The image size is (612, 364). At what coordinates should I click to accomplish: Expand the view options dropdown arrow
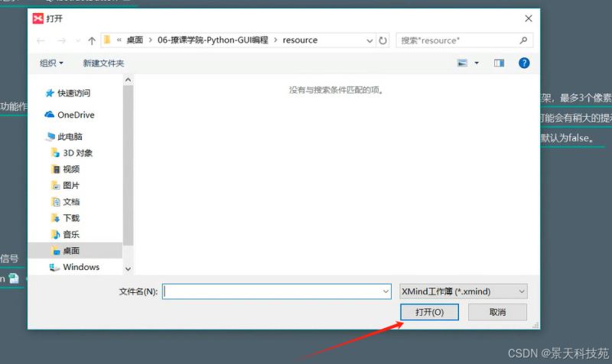tap(477, 63)
